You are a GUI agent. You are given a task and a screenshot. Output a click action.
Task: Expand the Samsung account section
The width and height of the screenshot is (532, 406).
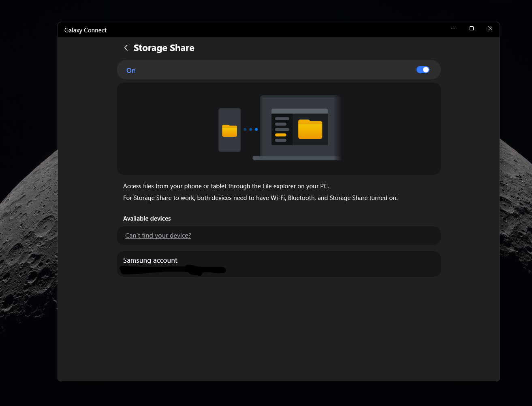(x=279, y=264)
